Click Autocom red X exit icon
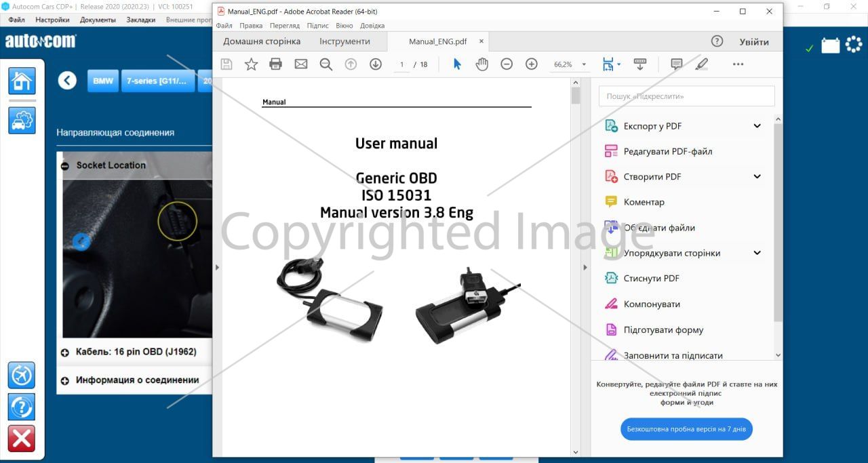Viewport: 868px width, 463px height. pyautogui.click(x=21, y=439)
